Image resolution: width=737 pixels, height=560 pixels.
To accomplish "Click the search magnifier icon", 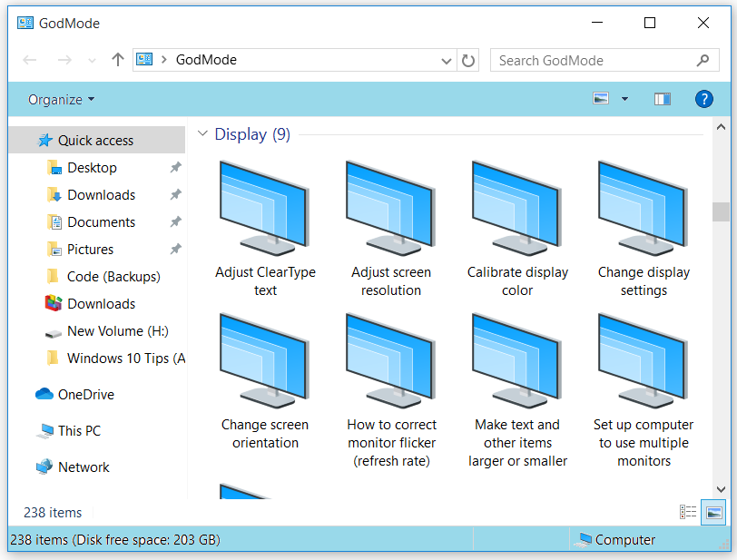I will point(703,60).
